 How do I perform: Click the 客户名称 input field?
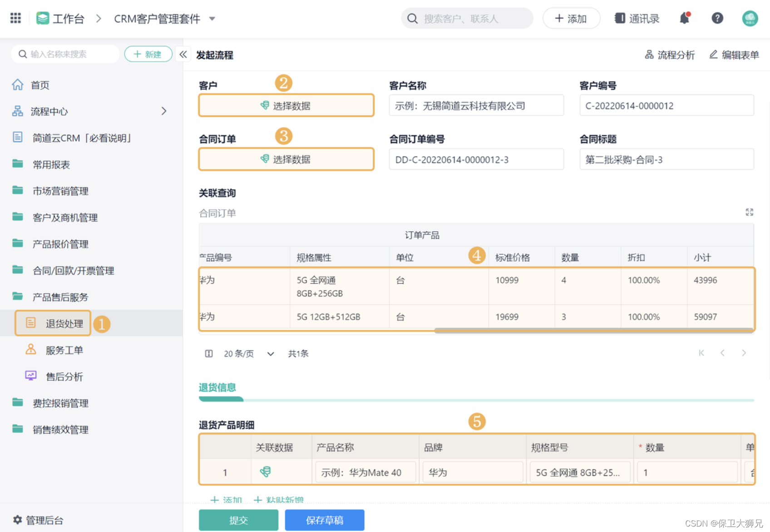tap(476, 105)
